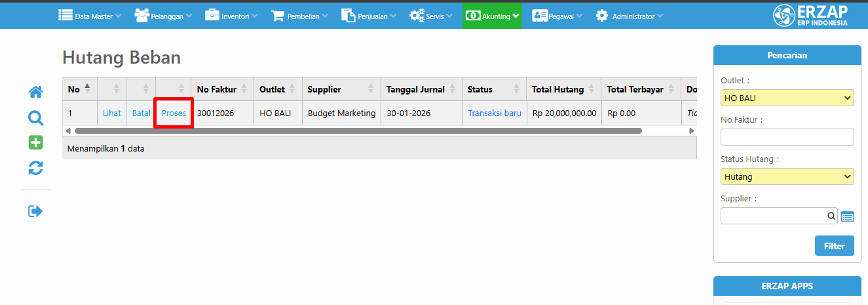The image size is (868, 305).
Task: Open the Akunting menu
Action: click(493, 16)
